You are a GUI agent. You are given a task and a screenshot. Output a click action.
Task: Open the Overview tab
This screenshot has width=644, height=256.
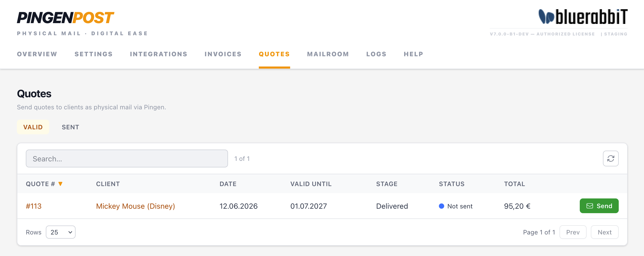(37, 54)
